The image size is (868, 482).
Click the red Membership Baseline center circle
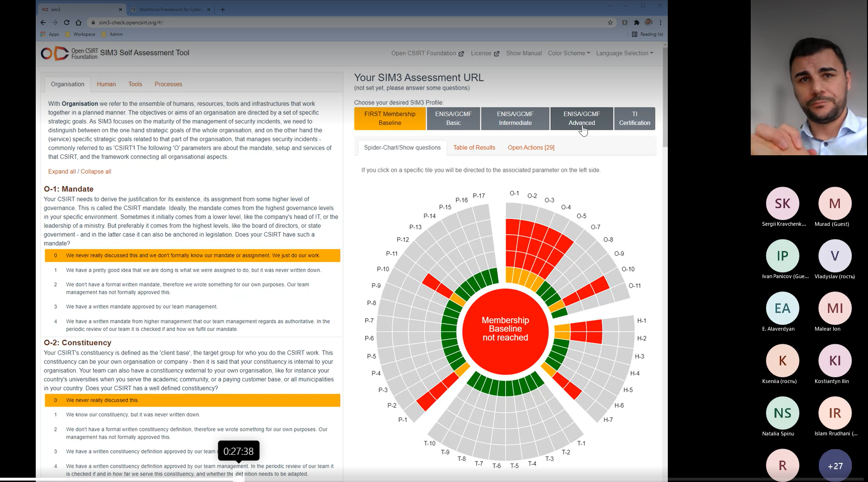point(505,329)
